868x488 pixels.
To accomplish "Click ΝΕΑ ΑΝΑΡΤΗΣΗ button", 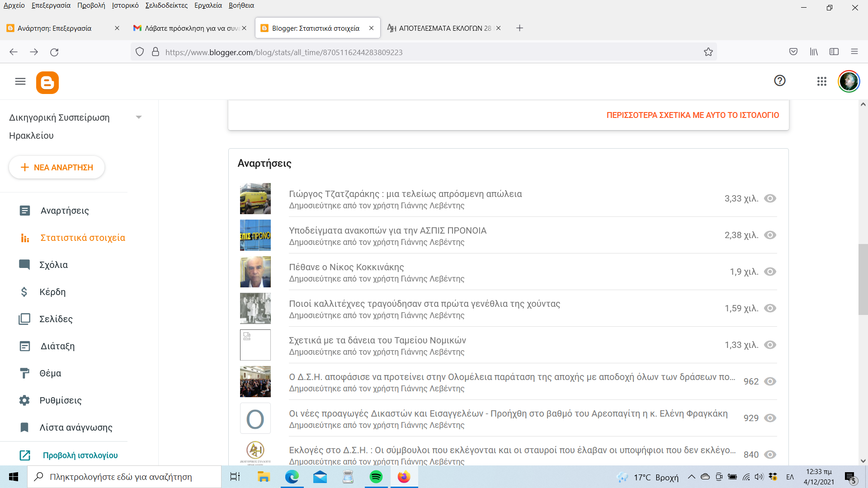I will click(57, 168).
